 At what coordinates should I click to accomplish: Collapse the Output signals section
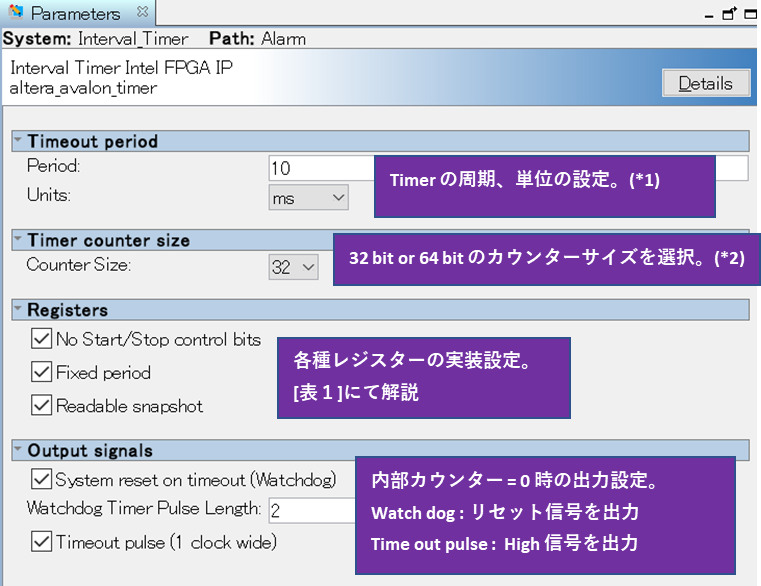pos(18,451)
